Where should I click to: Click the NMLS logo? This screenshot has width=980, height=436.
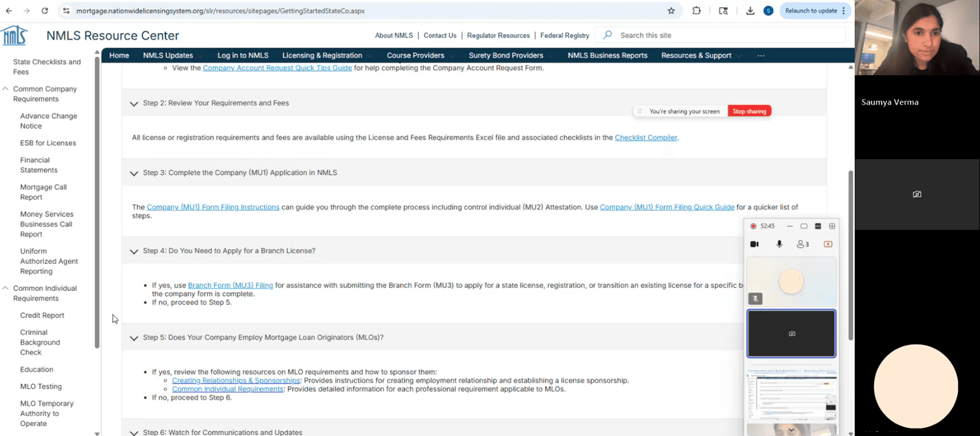14,35
